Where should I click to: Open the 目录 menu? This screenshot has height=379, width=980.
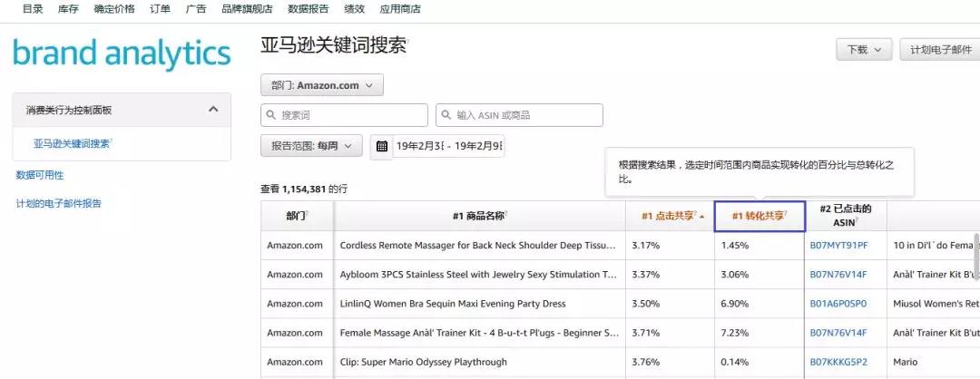[x=33, y=9]
